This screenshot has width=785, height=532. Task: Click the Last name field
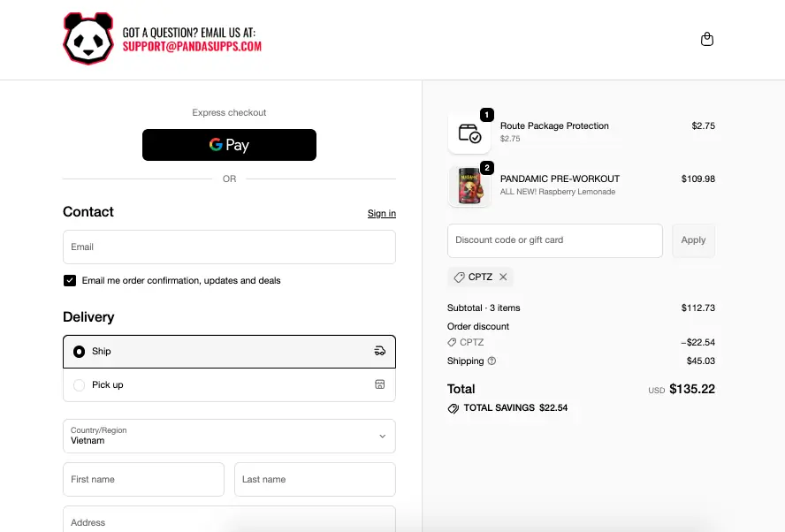(x=315, y=479)
